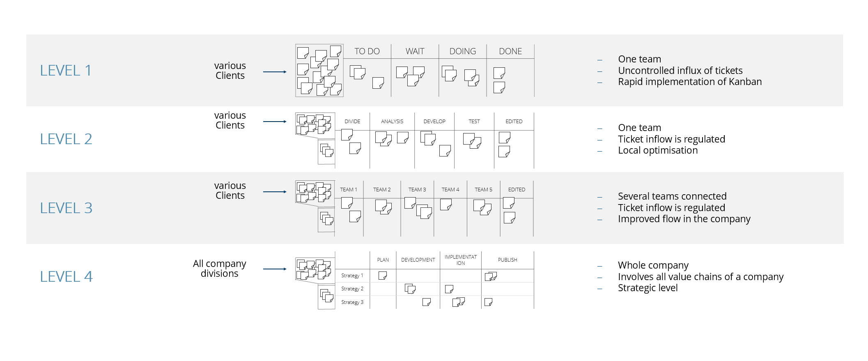
Task: Select the sticky note in Strategy 1 PLAN cell
Action: pos(383,276)
